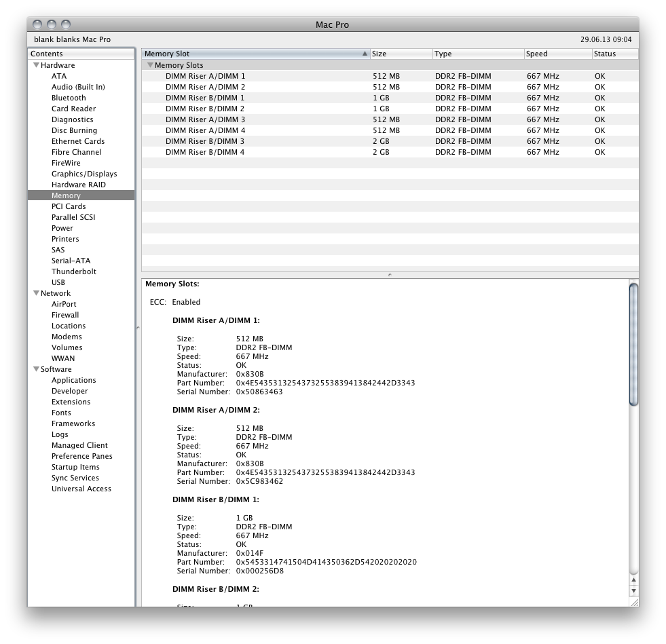This screenshot has width=666, height=644.
Task: Select Ethernet Cards item
Action: [x=78, y=141]
